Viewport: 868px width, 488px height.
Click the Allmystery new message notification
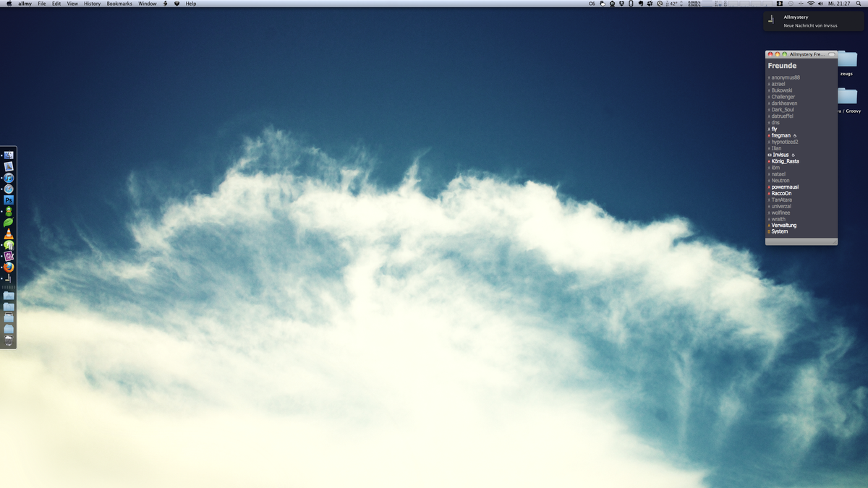click(814, 21)
